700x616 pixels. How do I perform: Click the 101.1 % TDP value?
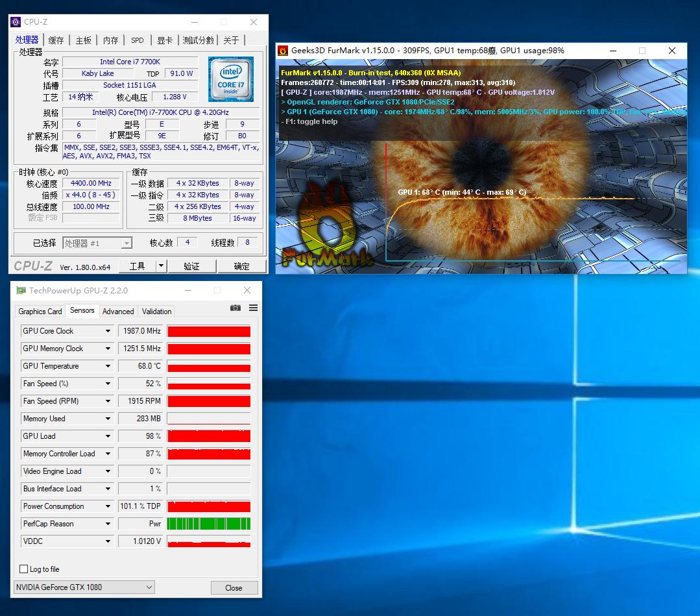(x=140, y=506)
